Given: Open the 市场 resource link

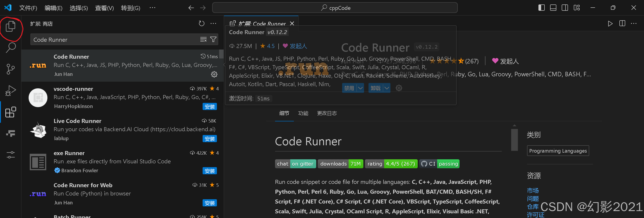Looking at the screenshot, I should [533, 191].
